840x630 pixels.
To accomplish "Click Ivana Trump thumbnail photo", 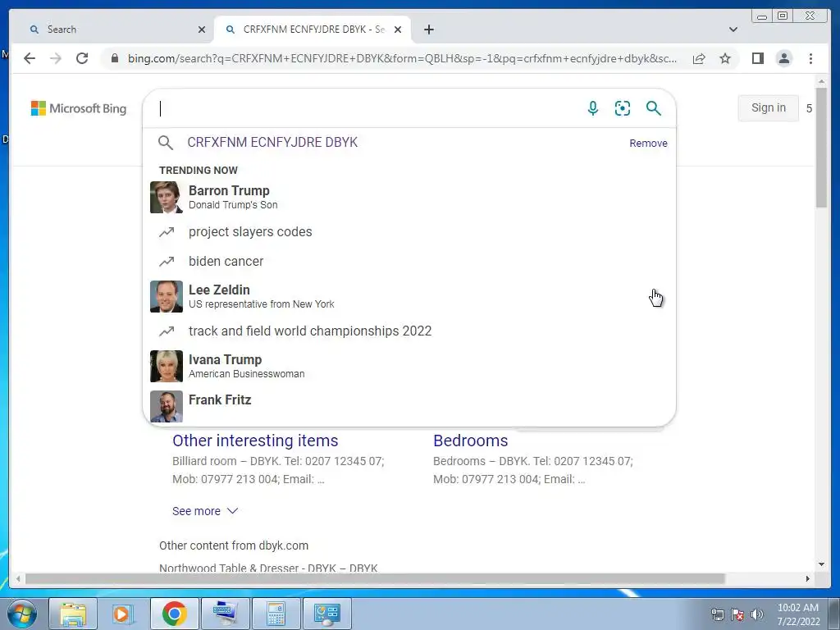I will coord(166,366).
